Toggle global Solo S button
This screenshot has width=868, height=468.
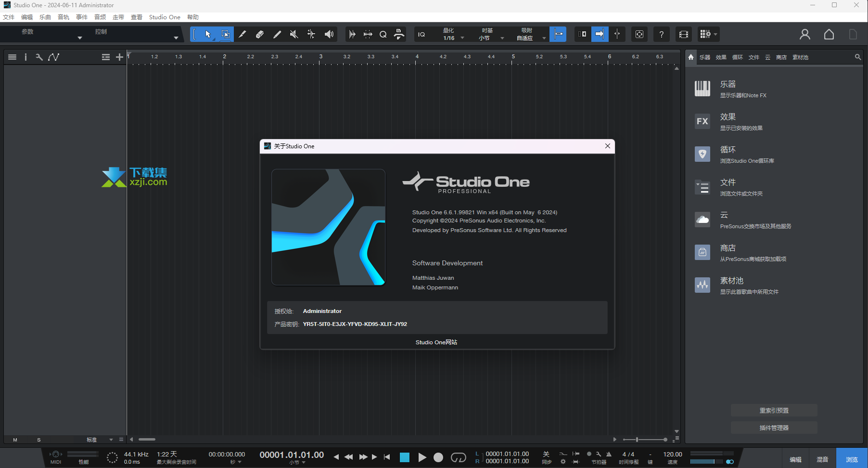[x=38, y=440]
